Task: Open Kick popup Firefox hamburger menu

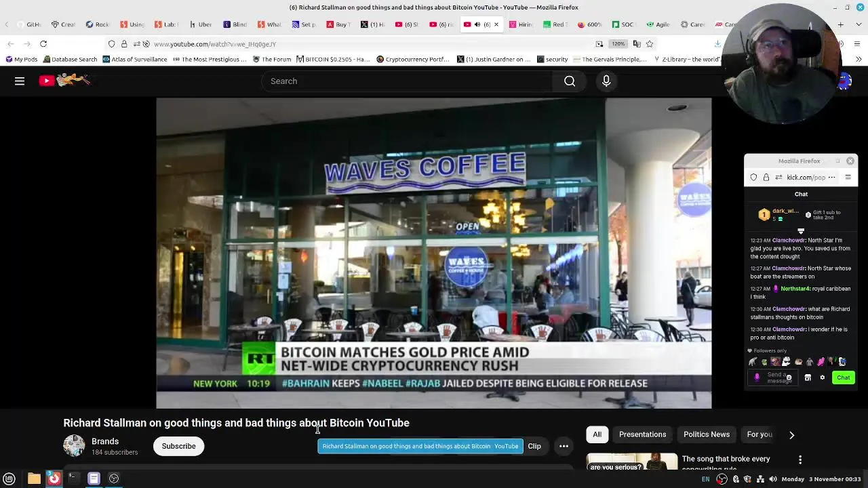Action: tap(848, 178)
